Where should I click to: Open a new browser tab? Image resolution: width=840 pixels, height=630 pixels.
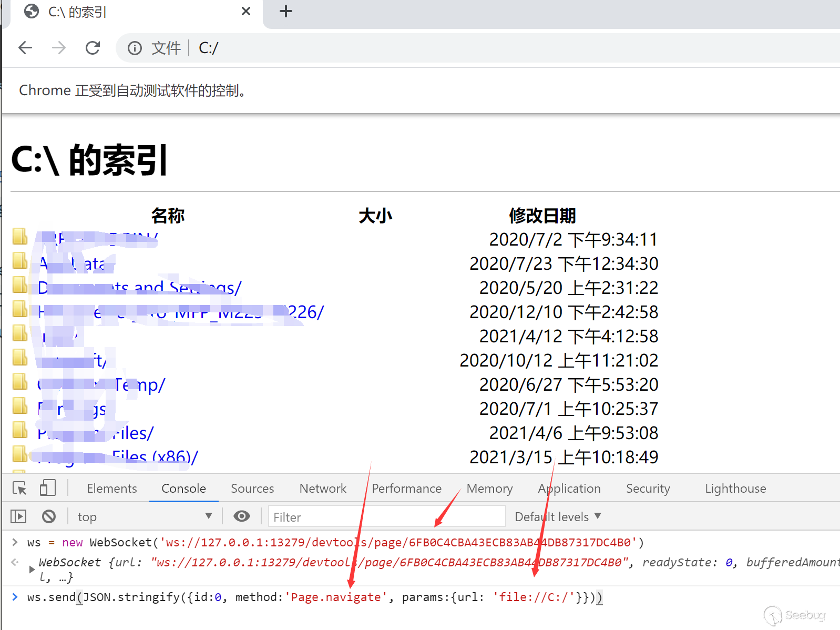pyautogui.click(x=285, y=11)
